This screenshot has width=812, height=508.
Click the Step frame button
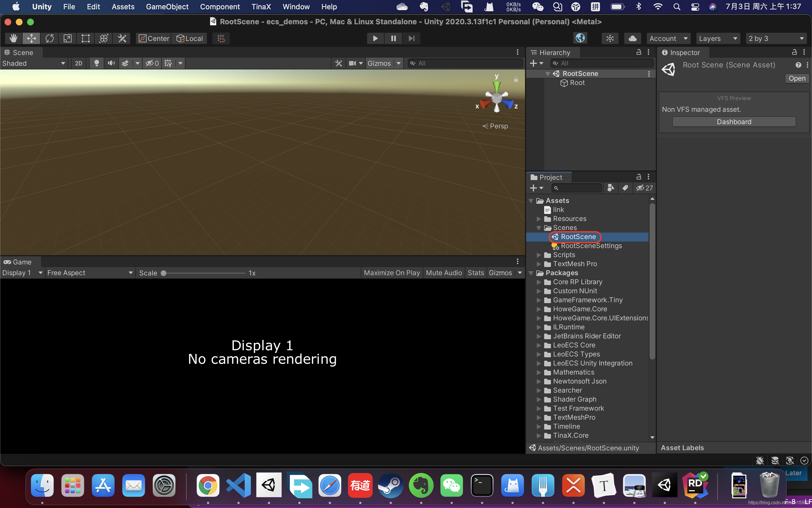click(x=411, y=38)
